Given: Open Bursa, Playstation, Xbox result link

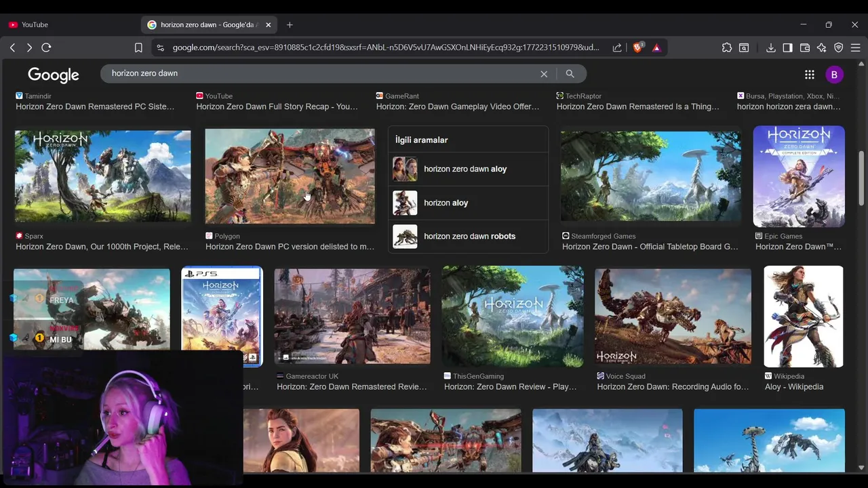Looking at the screenshot, I should [789, 106].
